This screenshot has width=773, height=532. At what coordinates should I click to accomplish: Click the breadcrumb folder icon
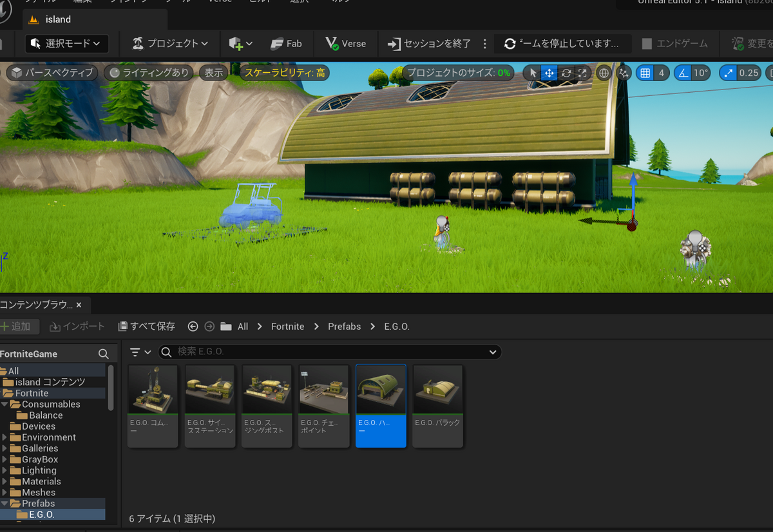[226, 327]
